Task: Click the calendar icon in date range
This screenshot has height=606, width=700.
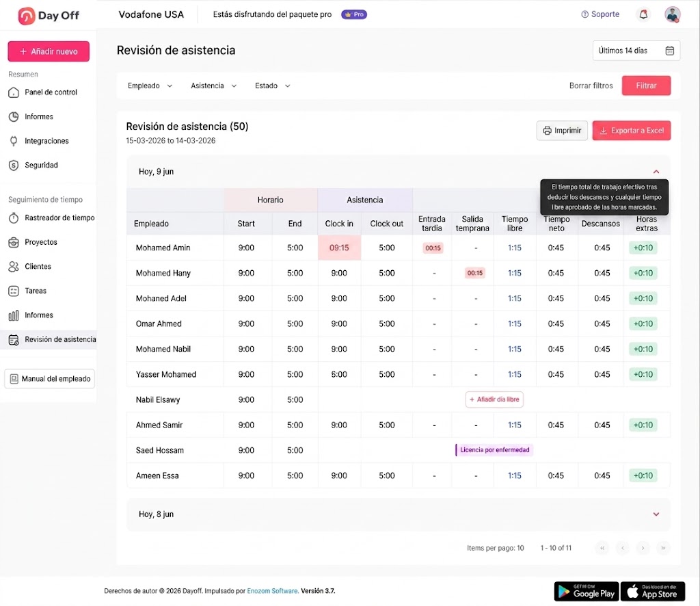Action: [670, 51]
